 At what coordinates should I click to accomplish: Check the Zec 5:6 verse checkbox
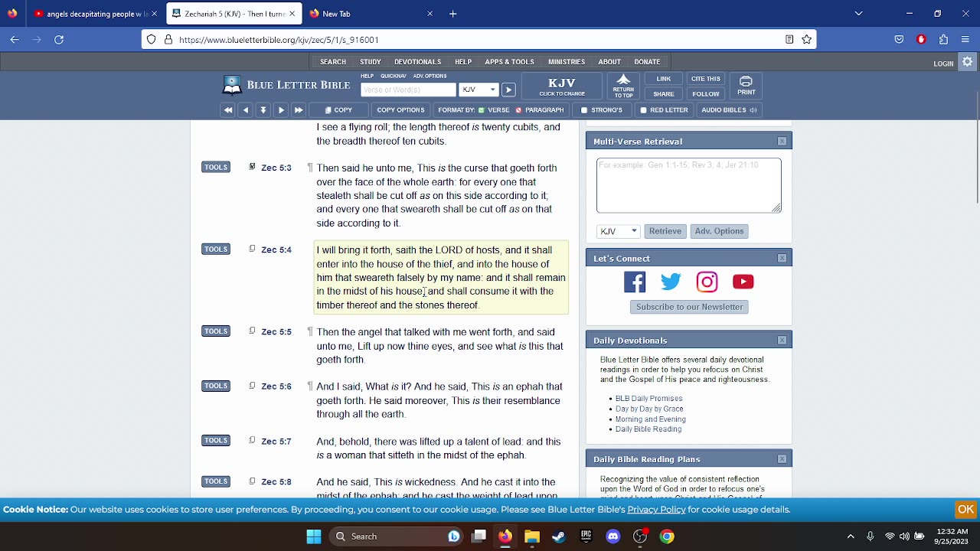[252, 386]
